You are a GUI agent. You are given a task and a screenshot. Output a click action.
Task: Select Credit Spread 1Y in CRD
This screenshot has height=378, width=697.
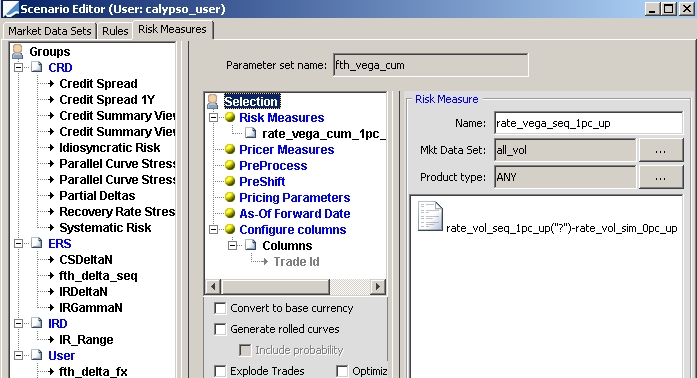point(107,100)
